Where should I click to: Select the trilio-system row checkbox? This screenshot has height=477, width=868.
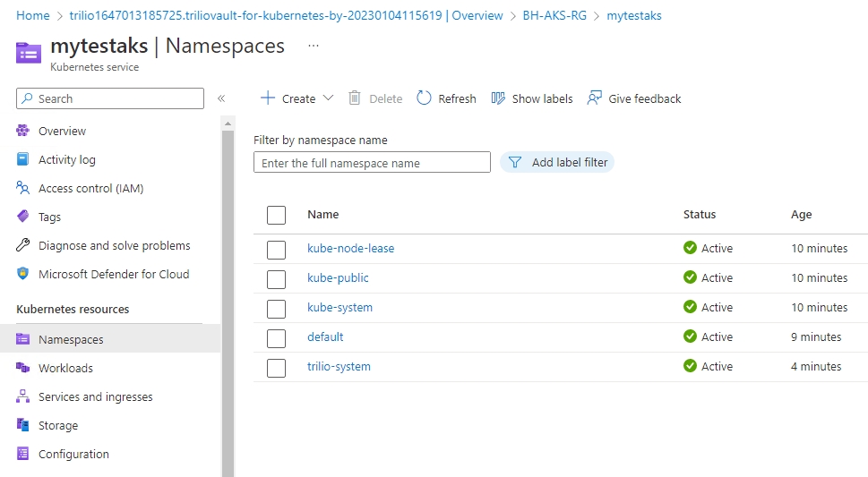tap(276, 368)
